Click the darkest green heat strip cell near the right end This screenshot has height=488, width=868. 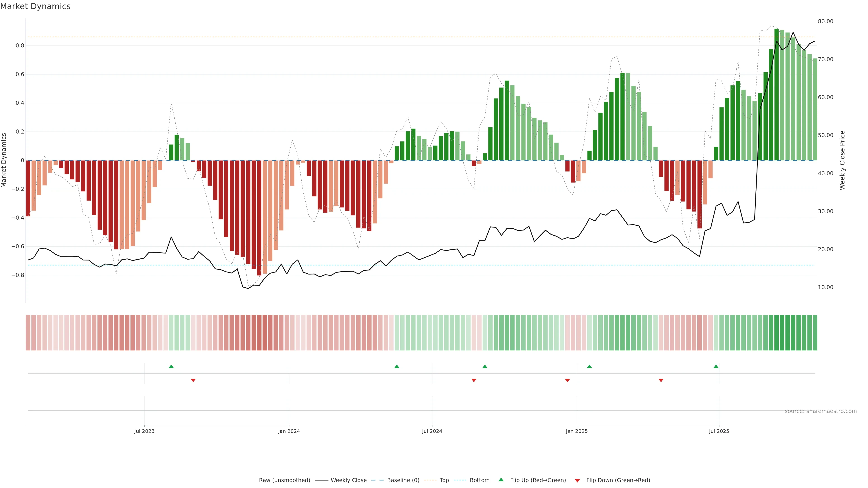(x=777, y=332)
